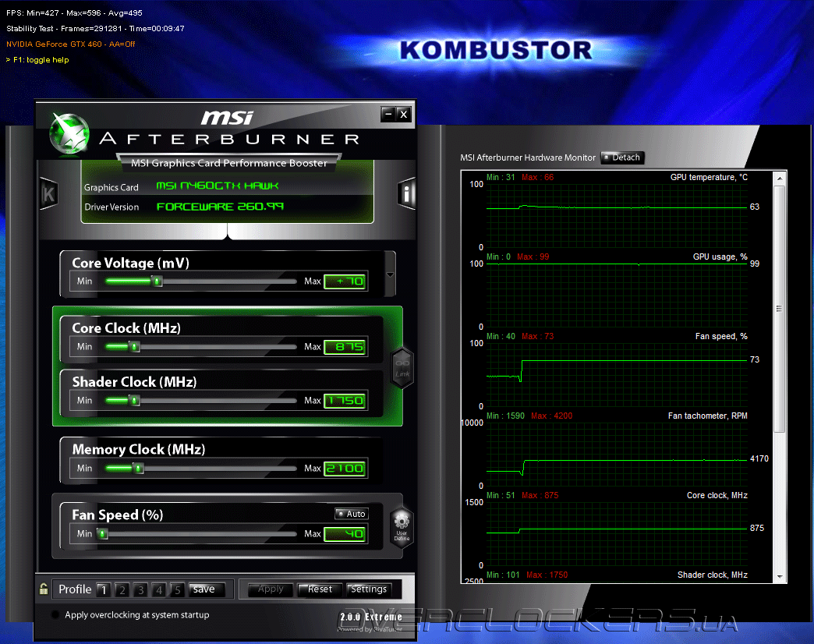This screenshot has height=644, width=814.
Task: Minimize the Afterburner window
Action: 388,114
